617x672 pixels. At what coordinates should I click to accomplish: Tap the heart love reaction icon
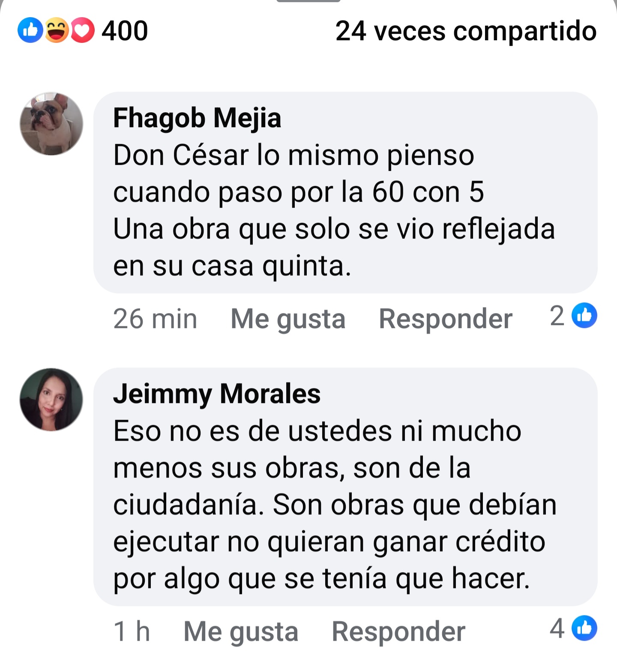pos(82,30)
